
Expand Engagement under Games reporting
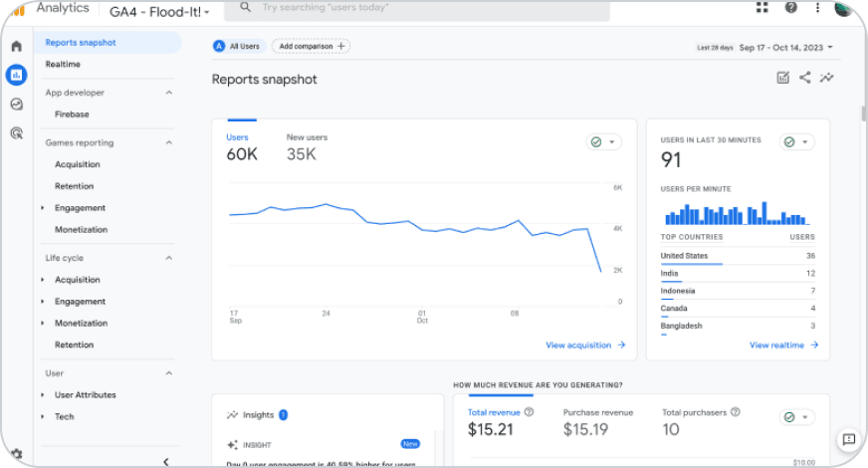point(43,208)
